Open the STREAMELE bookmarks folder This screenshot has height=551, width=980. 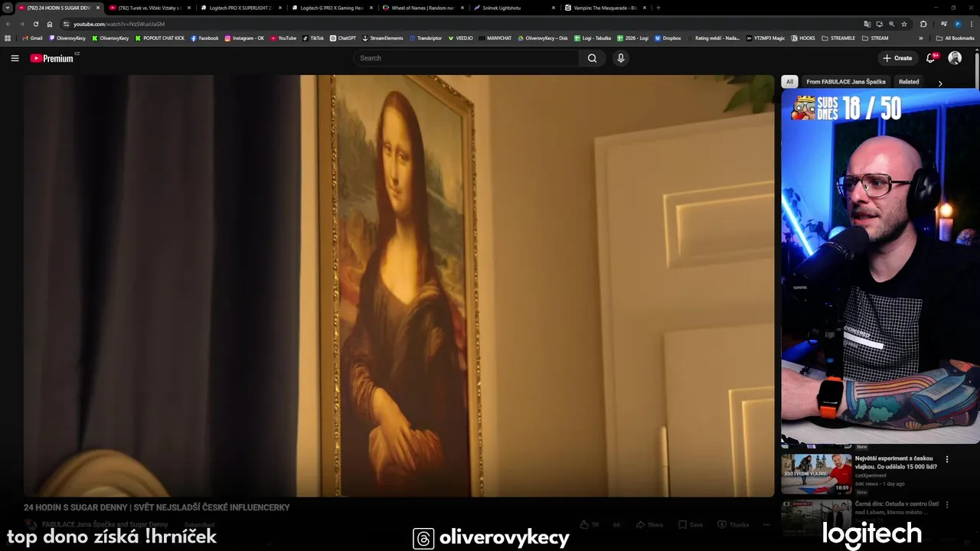pyautogui.click(x=838, y=38)
